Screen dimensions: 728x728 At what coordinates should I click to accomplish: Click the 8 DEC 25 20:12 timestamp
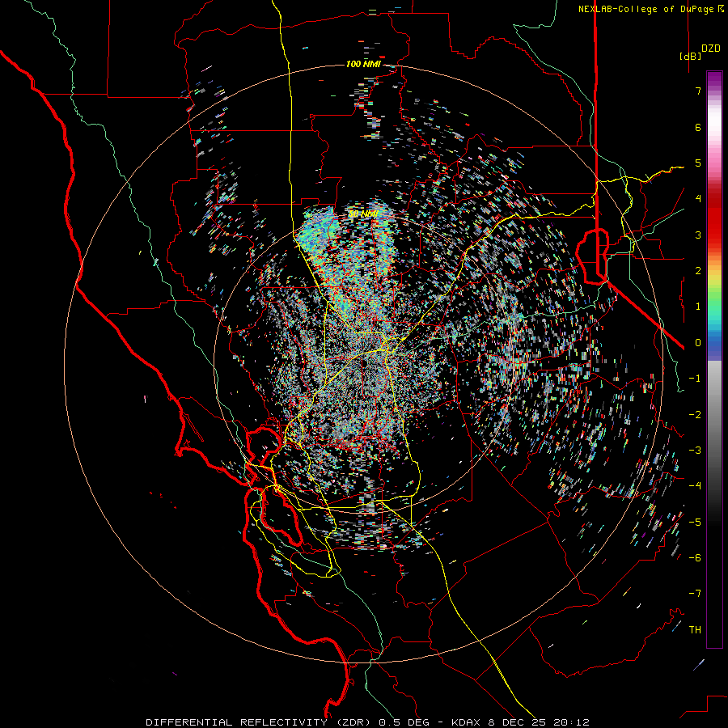(x=539, y=722)
